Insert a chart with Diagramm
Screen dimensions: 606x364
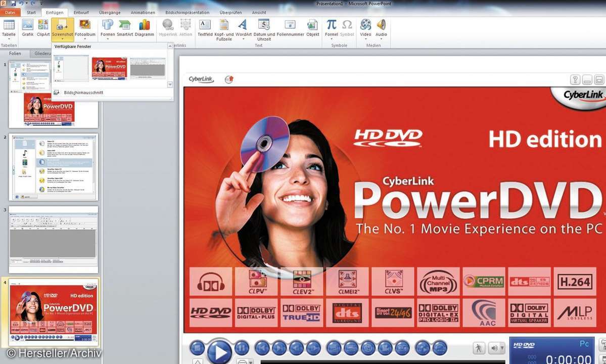pos(144,28)
